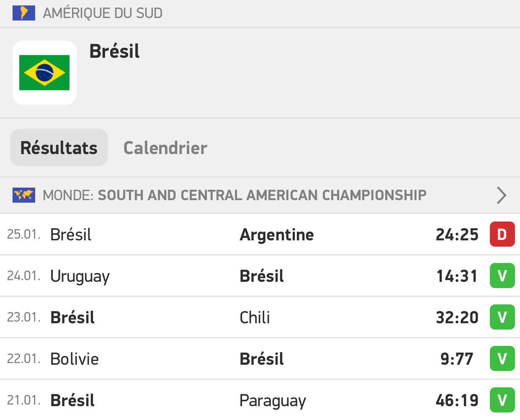The width and height of the screenshot is (520, 420).
Task: Click green V badge for Paraguay match
Action: [x=502, y=400]
